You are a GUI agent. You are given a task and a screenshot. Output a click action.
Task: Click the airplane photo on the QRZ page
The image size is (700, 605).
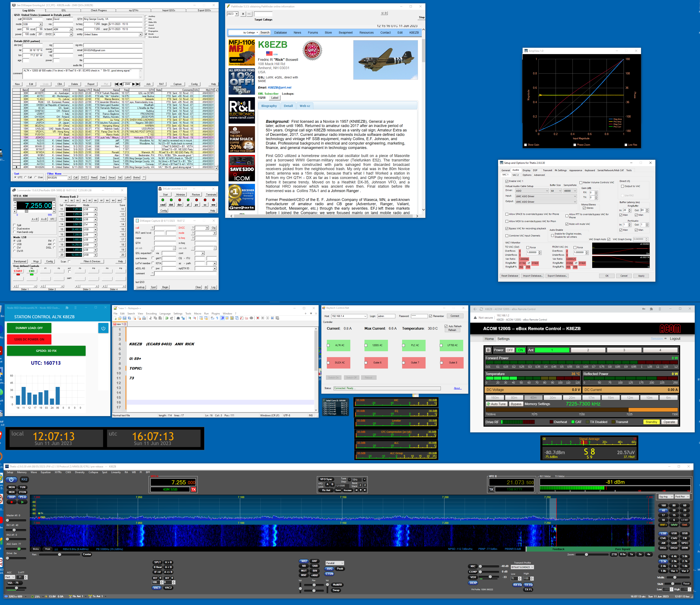(x=385, y=60)
